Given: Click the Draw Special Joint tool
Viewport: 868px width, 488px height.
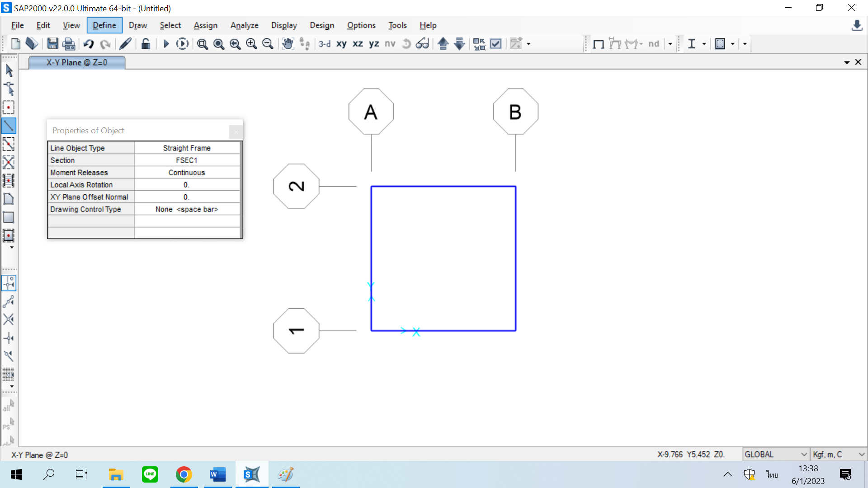Looking at the screenshot, I should click(x=9, y=108).
